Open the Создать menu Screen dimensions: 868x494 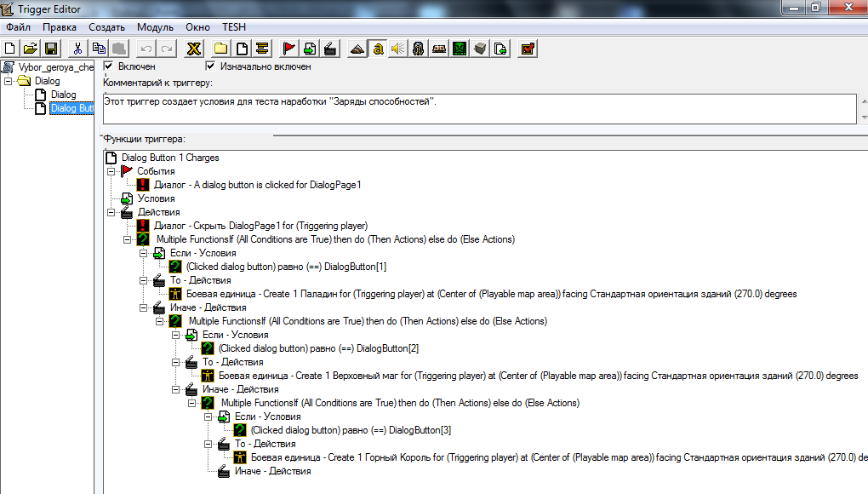coord(107,27)
